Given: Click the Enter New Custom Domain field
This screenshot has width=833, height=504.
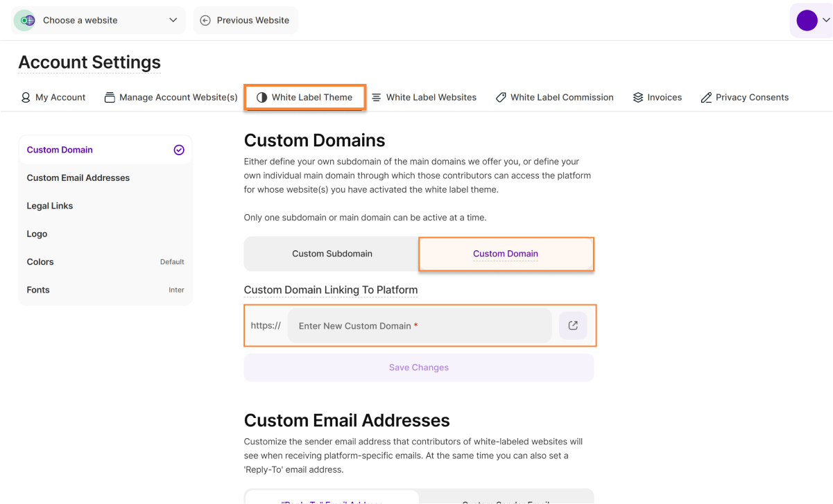Looking at the screenshot, I should (419, 326).
